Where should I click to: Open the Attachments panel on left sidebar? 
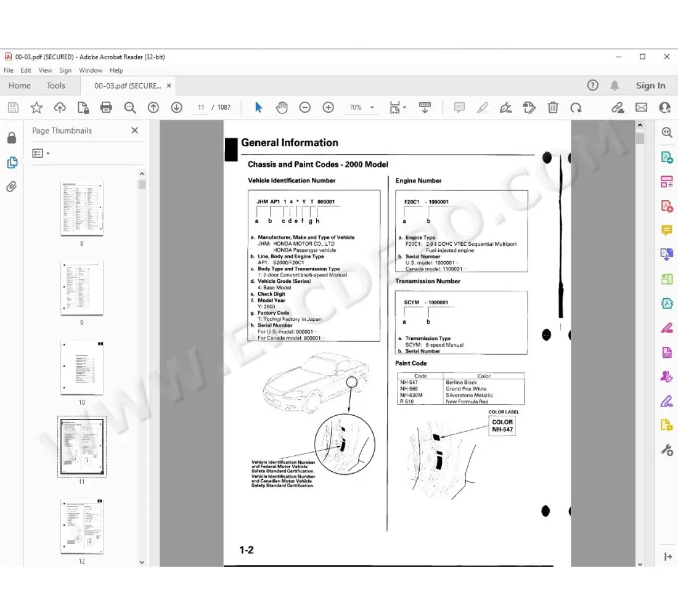[12, 187]
